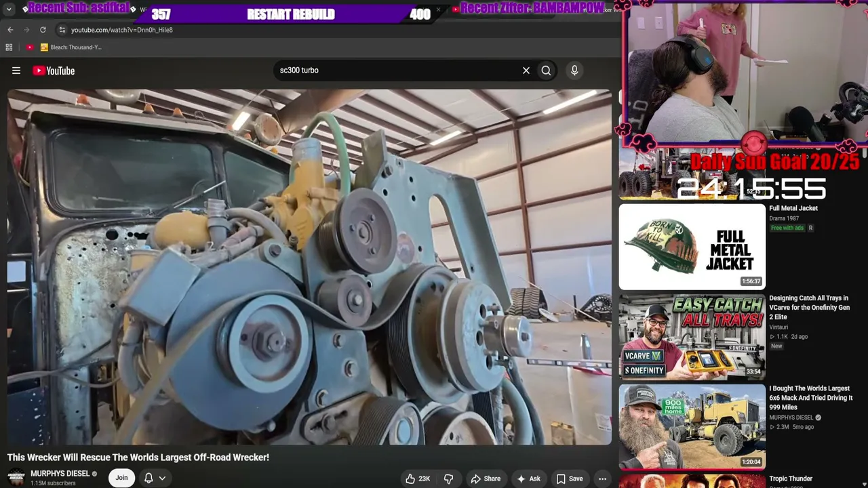Screen dimensions: 868x488
Task: Click the 23K like count
Action: 425,479
